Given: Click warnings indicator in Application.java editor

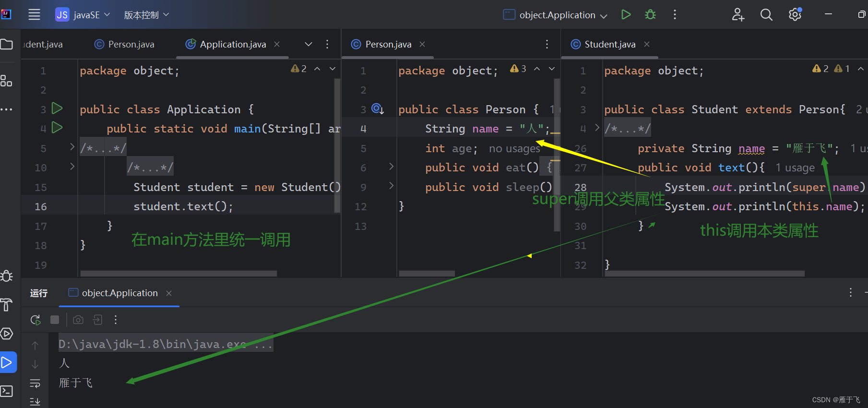Looking at the screenshot, I should [x=298, y=69].
